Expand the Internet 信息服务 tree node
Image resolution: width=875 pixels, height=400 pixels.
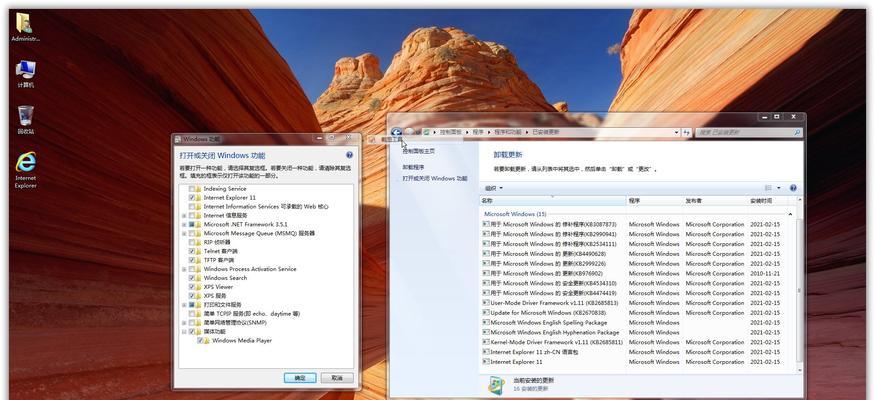[x=184, y=215]
